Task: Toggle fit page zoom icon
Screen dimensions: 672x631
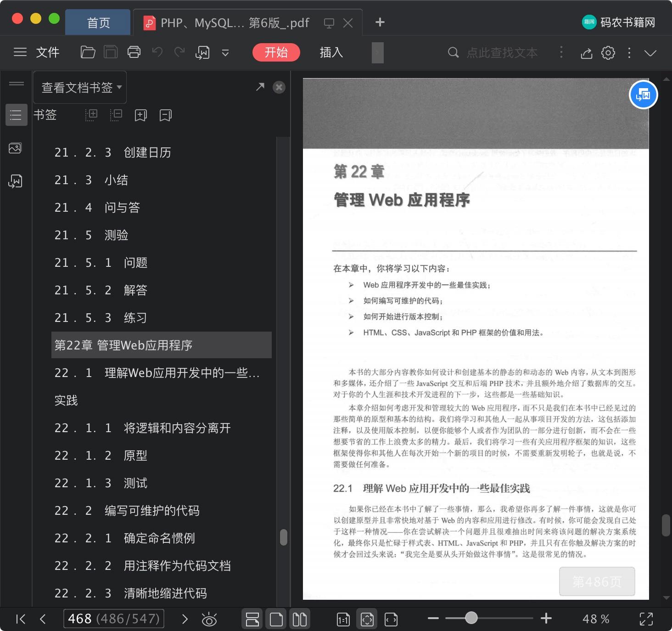Action: 367,620
